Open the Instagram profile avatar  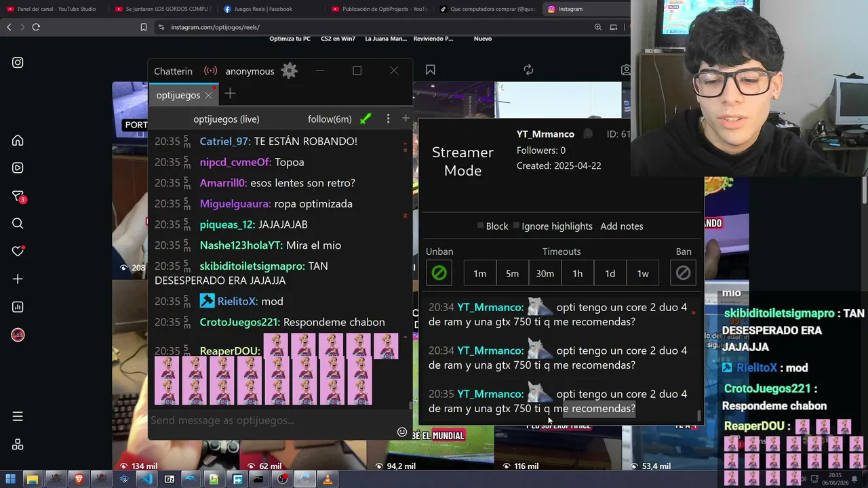click(x=18, y=335)
